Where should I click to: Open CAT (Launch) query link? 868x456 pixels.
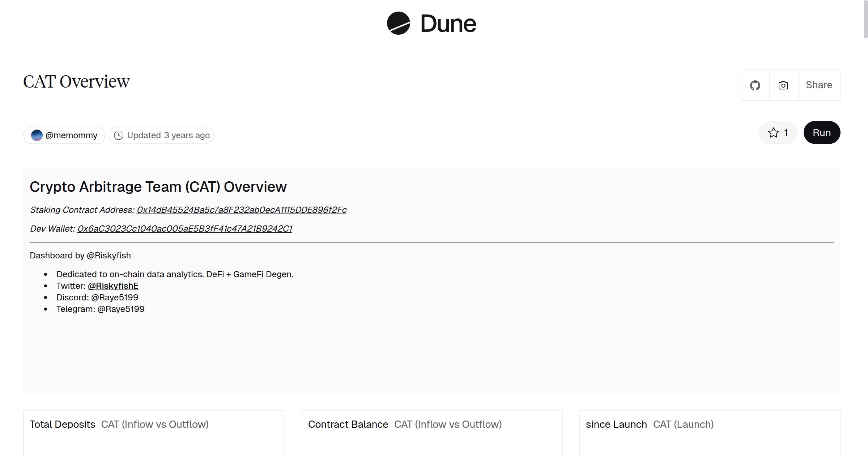click(683, 424)
